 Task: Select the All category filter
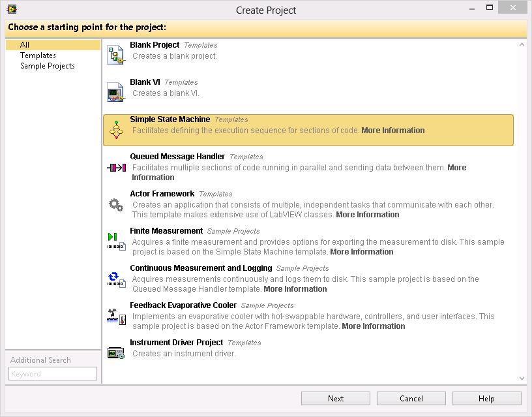pos(25,45)
